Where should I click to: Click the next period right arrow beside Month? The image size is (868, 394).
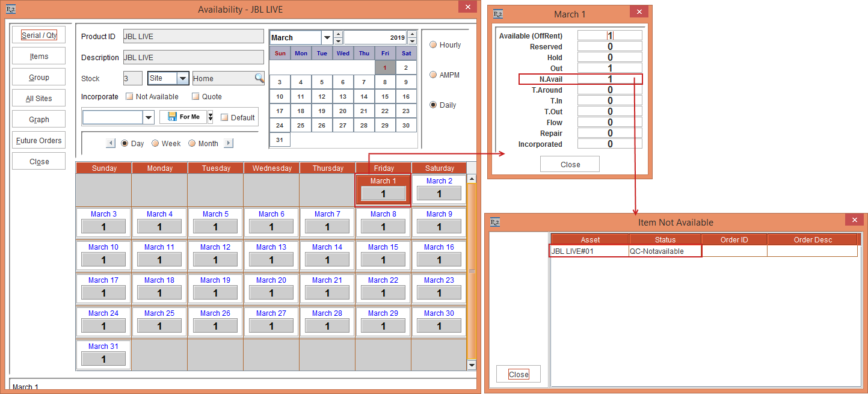(x=228, y=143)
